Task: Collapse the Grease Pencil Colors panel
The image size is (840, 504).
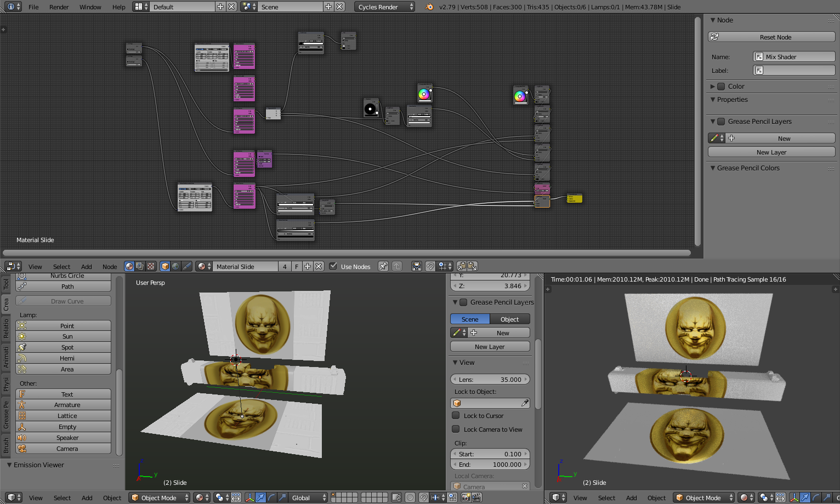Action: (x=713, y=168)
